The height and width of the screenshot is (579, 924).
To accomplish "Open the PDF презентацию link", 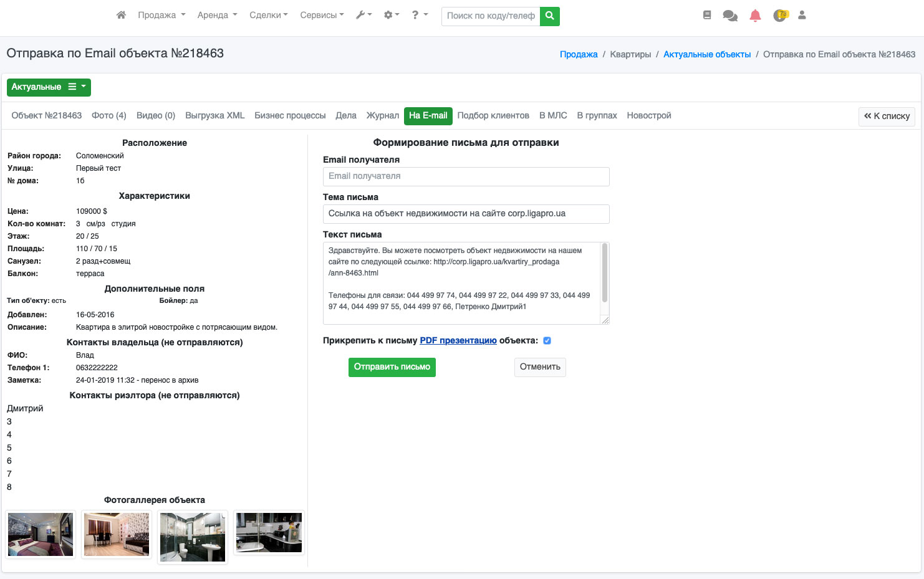I will pos(458,341).
